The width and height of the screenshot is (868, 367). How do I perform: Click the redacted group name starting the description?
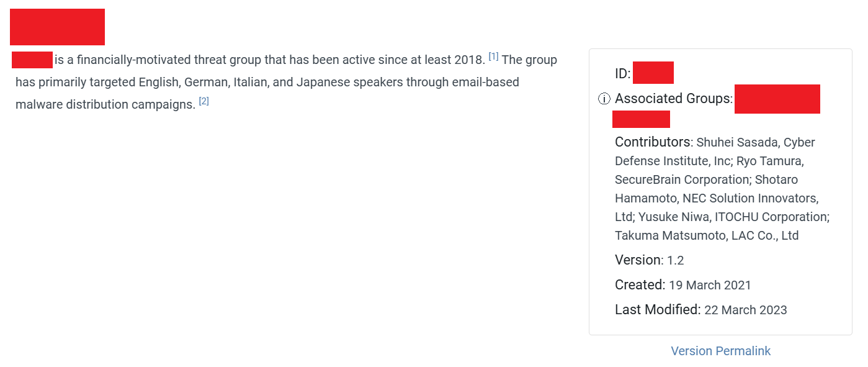pyautogui.click(x=32, y=60)
